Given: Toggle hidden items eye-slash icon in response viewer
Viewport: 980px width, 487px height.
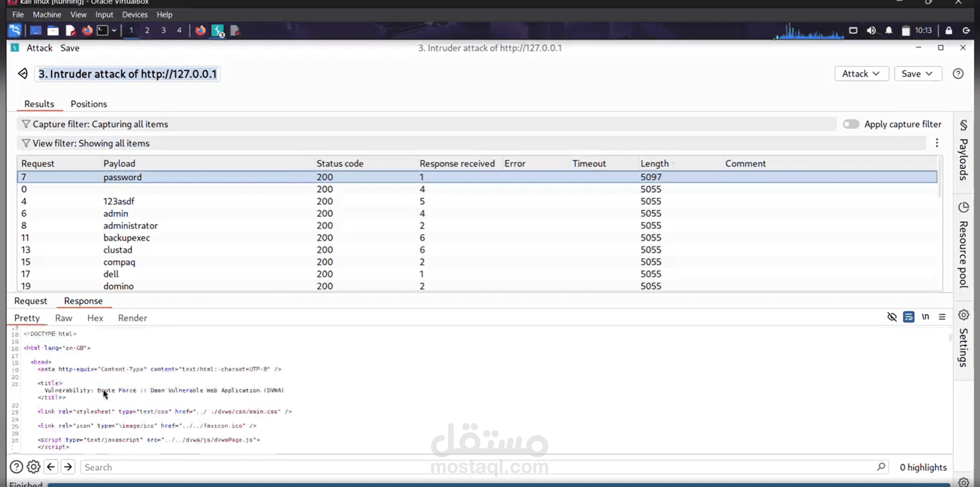Looking at the screenshot, I should tap(892, 317).
